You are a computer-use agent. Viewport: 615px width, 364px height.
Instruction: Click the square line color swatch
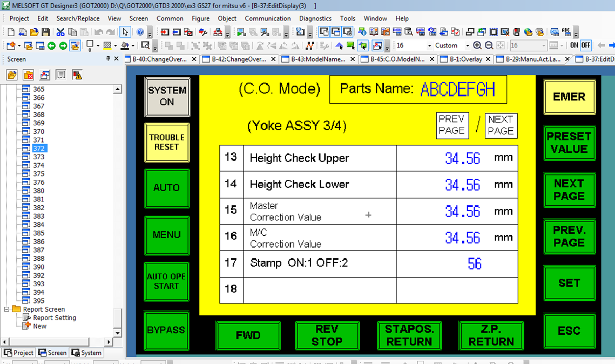[90, 45]
